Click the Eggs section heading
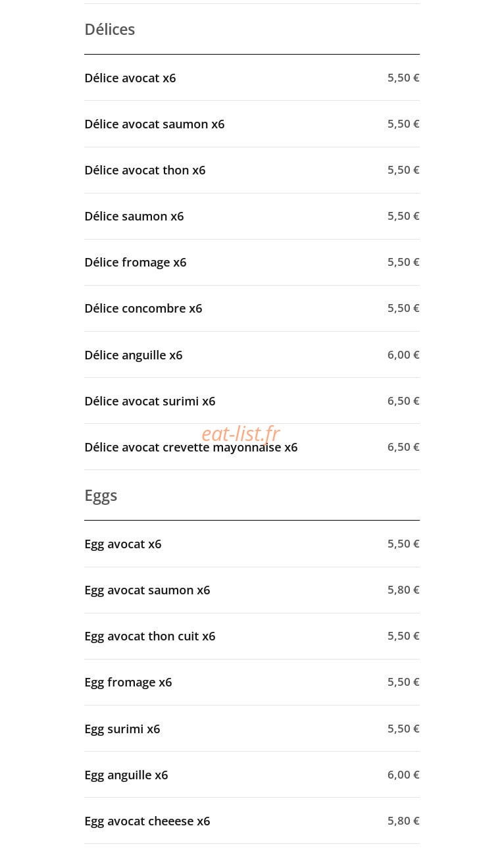The width and height of the screenshot is (504, 853). pos(101,496)
